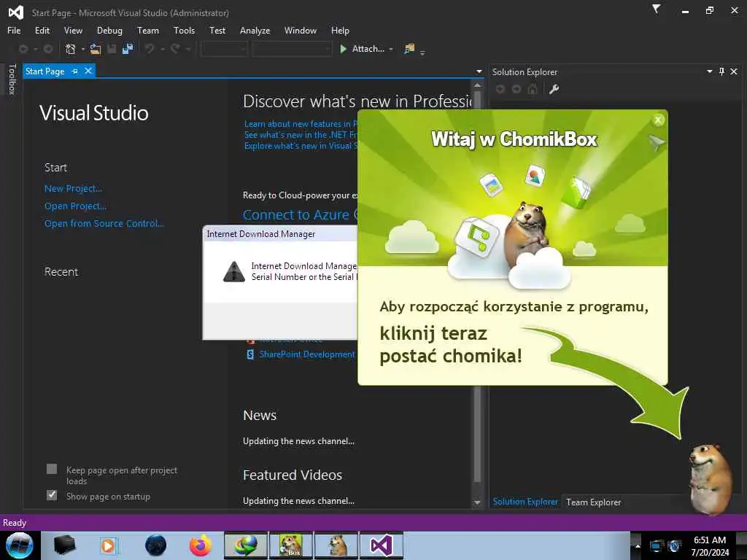The image size is (747, 560).
Task: Click the 'SharePoint Development' link
Action: click(x=307, y=354)
